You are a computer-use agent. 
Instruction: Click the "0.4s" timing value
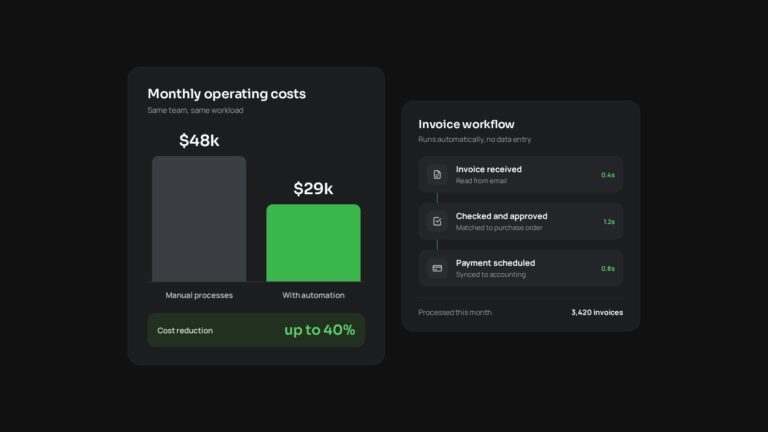tap(608, 175)
